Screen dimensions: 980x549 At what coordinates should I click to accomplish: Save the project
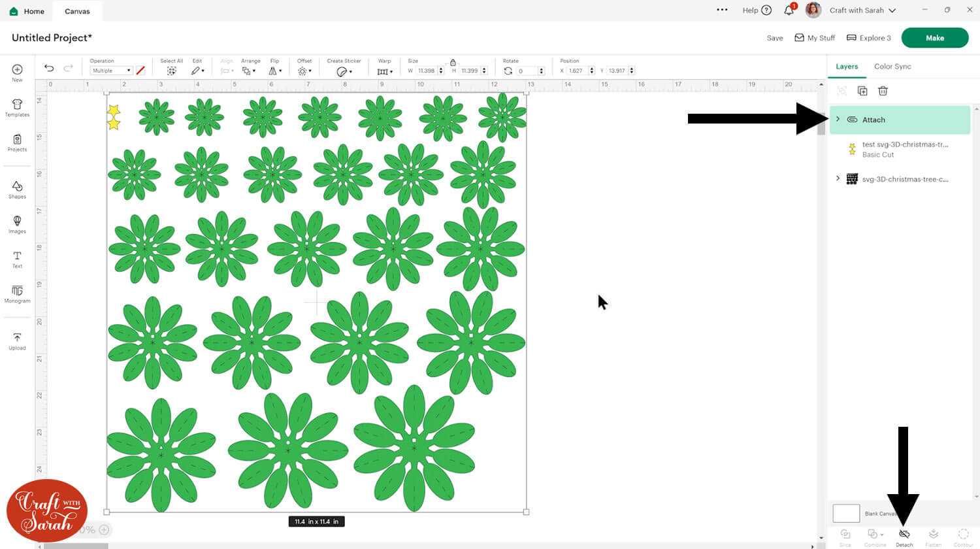tap(775, 38)
